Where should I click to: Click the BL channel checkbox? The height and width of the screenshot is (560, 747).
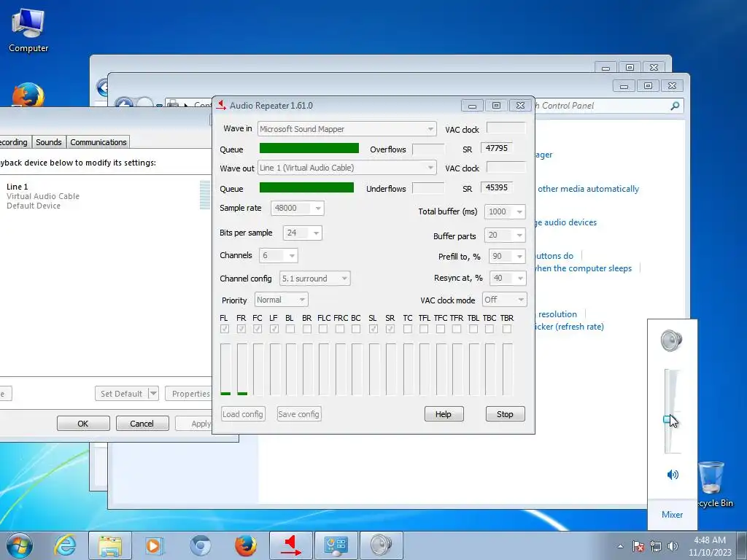(x=290, y=329)
